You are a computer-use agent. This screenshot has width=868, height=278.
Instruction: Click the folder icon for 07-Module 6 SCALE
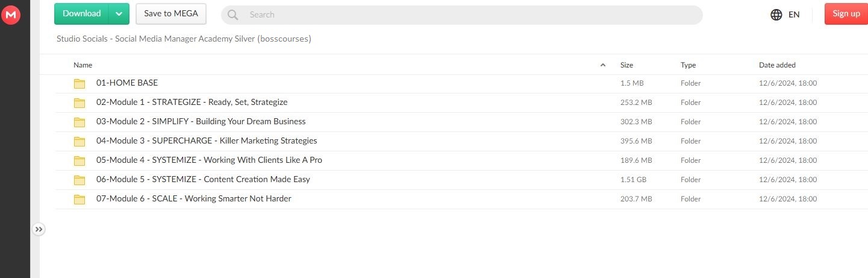click(80, 199)
